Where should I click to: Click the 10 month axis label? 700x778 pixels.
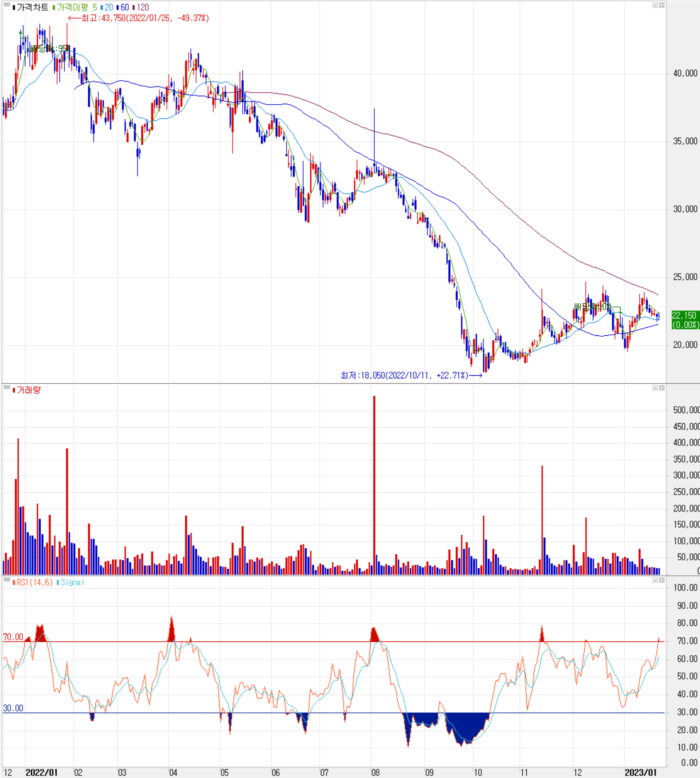click(x=477, y=772)
